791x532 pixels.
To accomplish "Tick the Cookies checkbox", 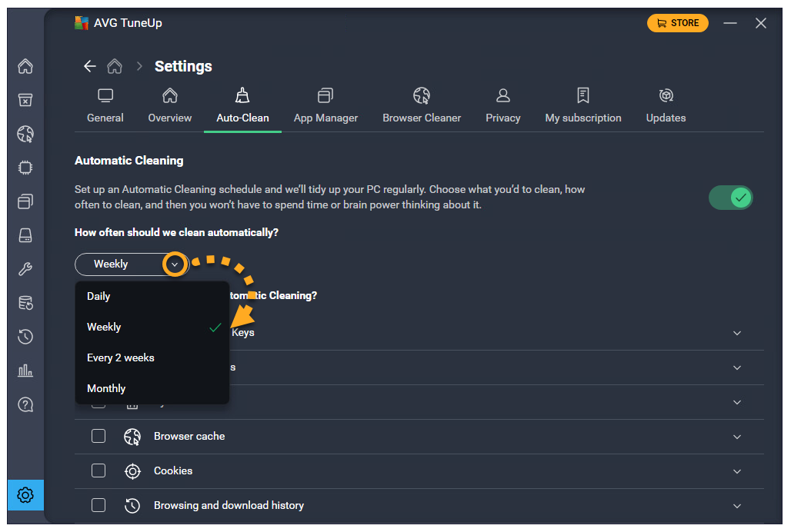I will tap(98, 470).
